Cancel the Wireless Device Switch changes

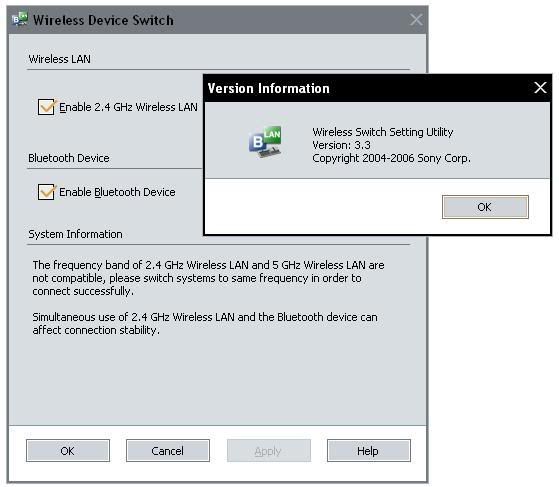(x=168, y=451)
